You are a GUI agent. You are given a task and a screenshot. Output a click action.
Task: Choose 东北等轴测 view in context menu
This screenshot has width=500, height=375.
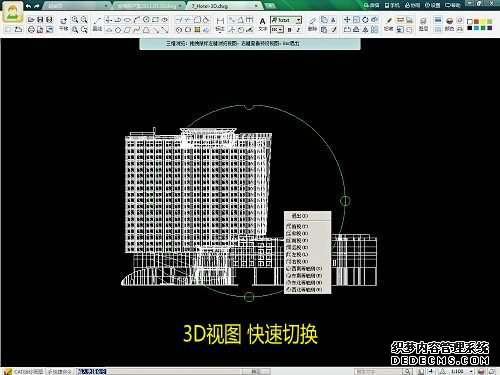[x=308, y=282]
